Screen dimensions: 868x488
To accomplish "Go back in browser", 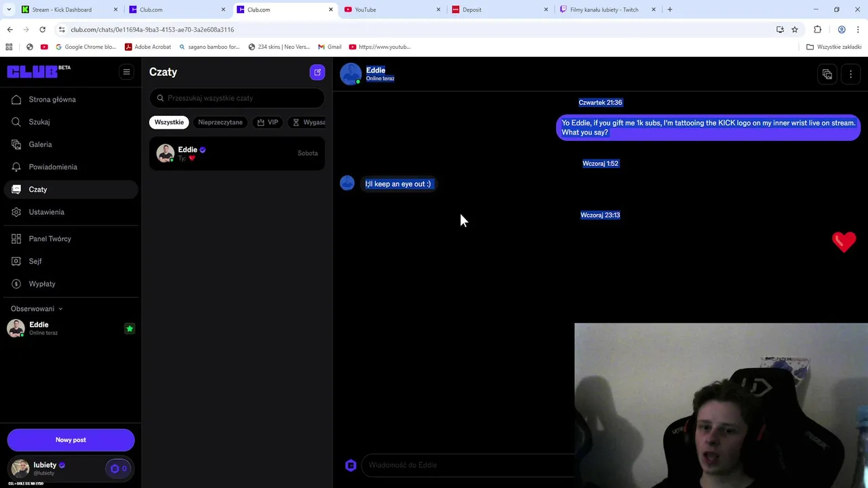I will pos(9,30).
